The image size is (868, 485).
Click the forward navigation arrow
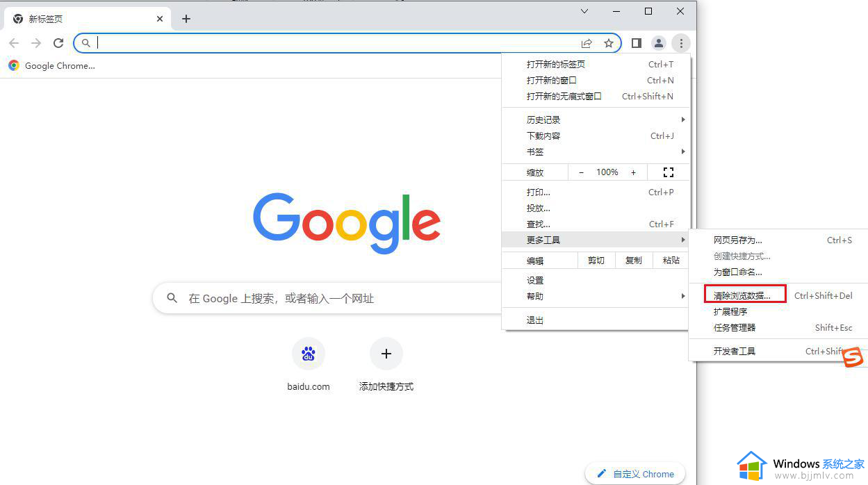tap(36, 43)
